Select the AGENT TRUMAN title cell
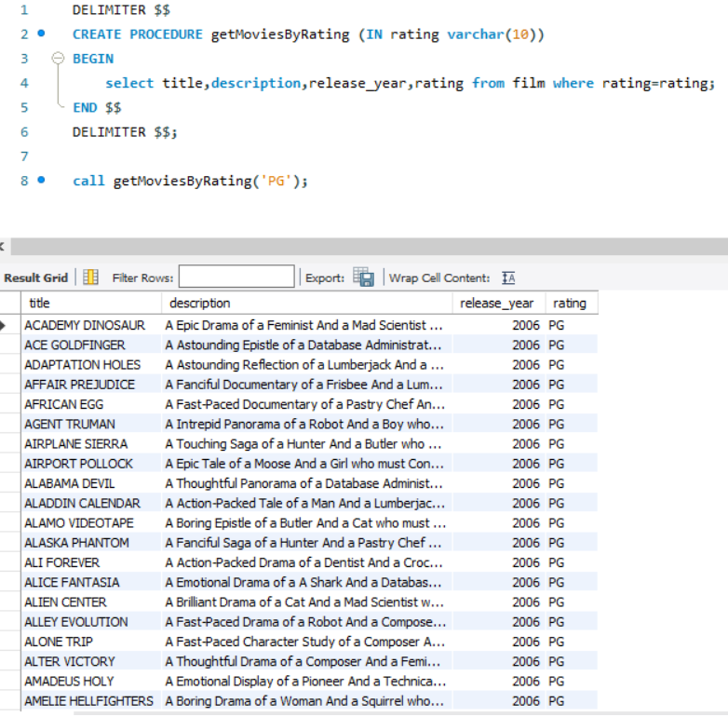Viewport: 728px width, 717px height. 91,424
